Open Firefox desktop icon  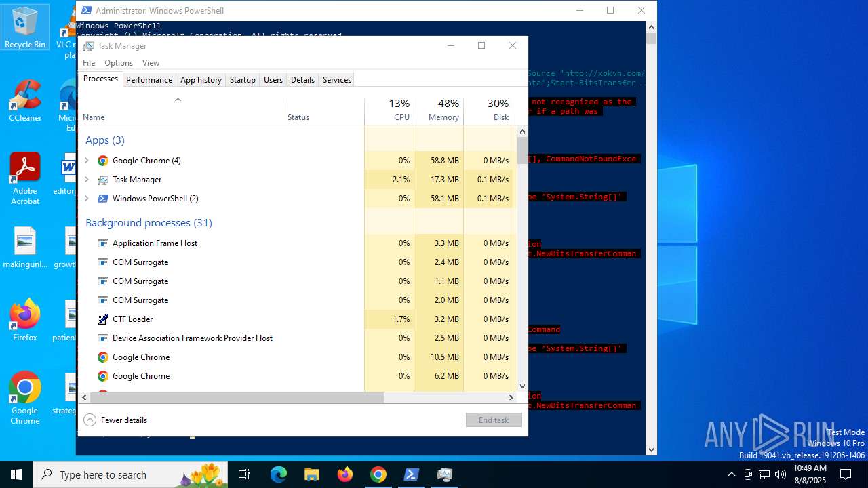(x=25, y=320)
